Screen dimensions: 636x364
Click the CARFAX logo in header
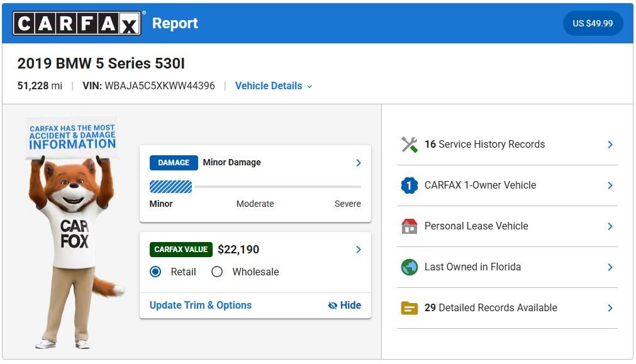(77, 23)
